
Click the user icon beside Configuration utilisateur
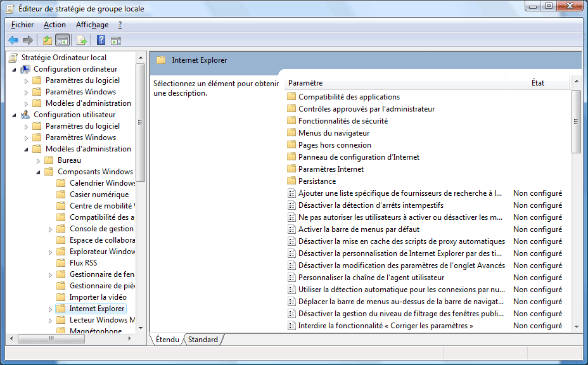point(25,115)
